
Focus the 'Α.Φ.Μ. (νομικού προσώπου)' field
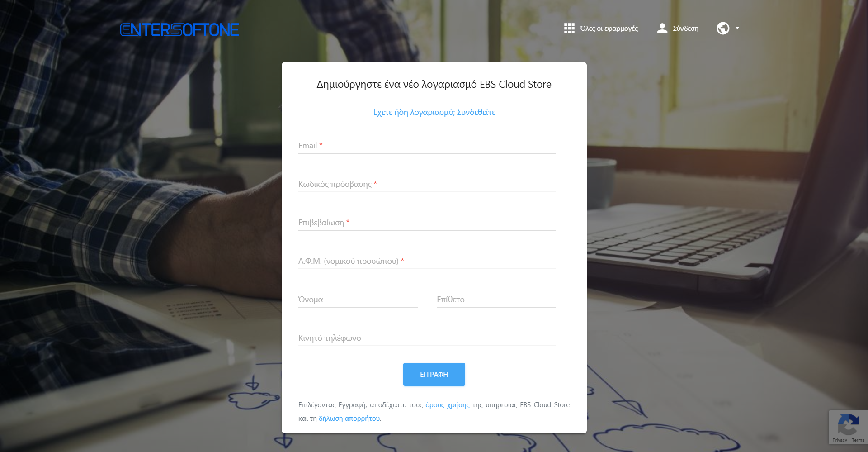427,261
